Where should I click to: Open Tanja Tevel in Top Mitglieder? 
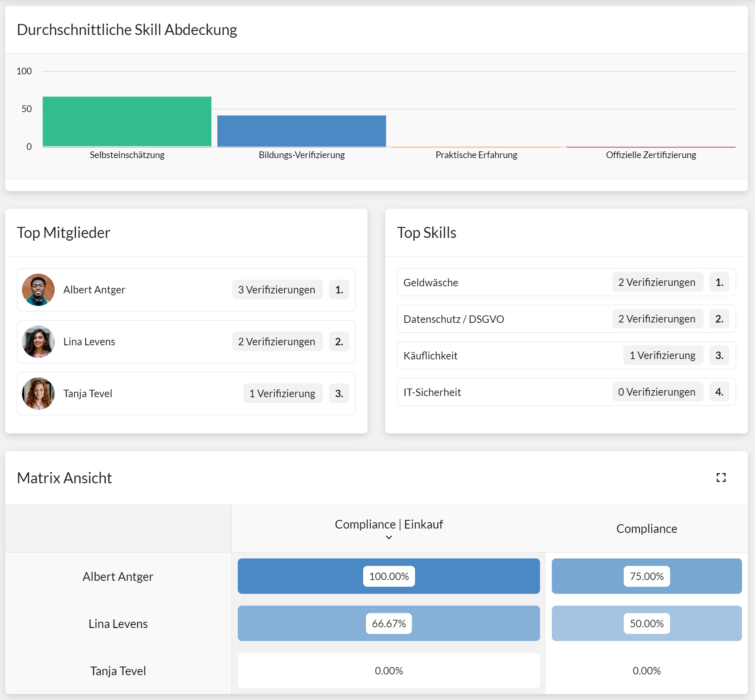pos(186,394)
